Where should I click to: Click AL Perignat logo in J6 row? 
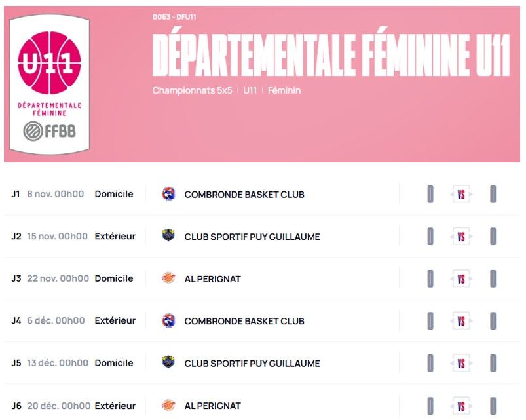(x=168, y=405)
